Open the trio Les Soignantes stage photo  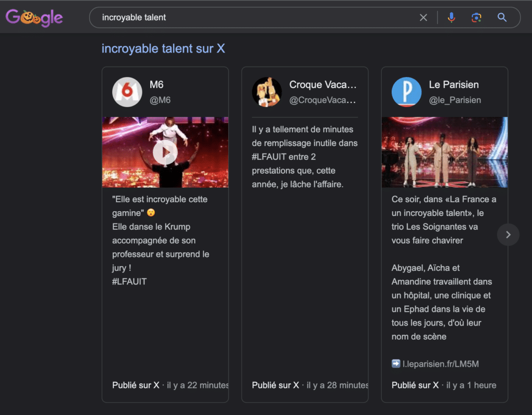(x=445, y=152)
